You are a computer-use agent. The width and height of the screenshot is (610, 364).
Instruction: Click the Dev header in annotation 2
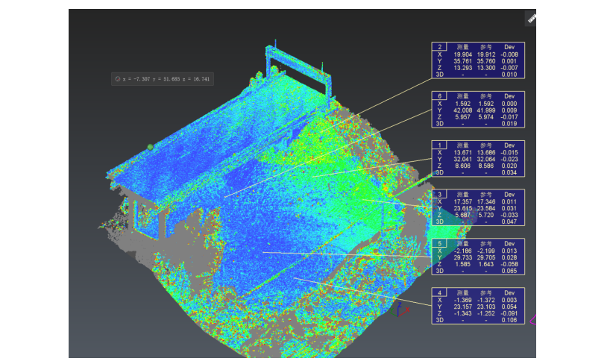(509, 46)
